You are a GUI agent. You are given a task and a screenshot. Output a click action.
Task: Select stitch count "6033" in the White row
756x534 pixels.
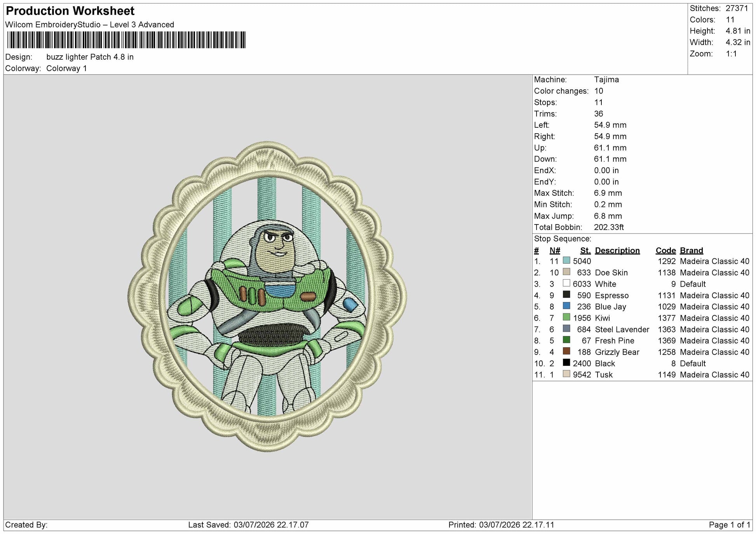pyautogui.click(x=582, y=284)
